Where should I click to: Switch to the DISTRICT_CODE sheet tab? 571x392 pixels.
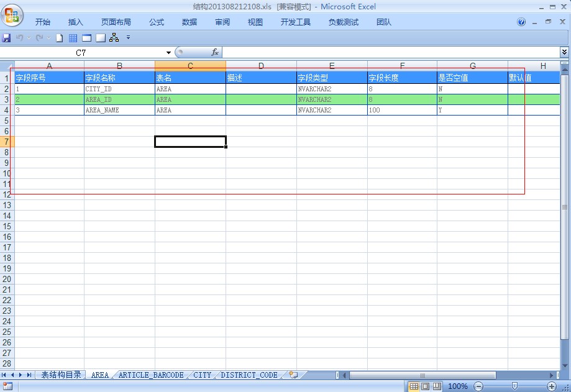click(249, 375)
